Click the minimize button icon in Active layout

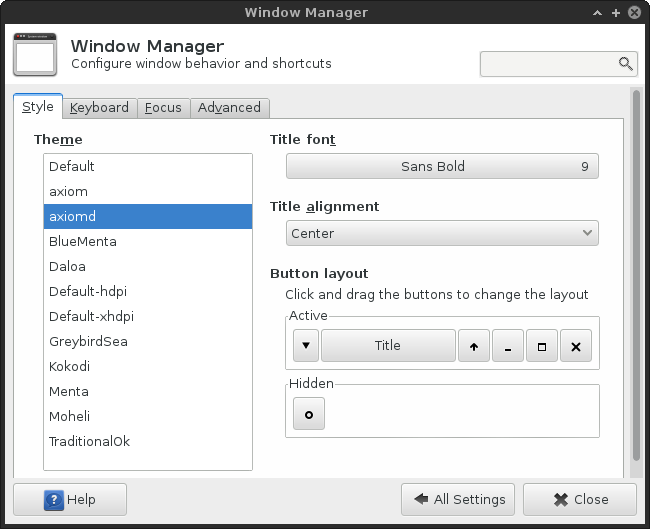508,346
